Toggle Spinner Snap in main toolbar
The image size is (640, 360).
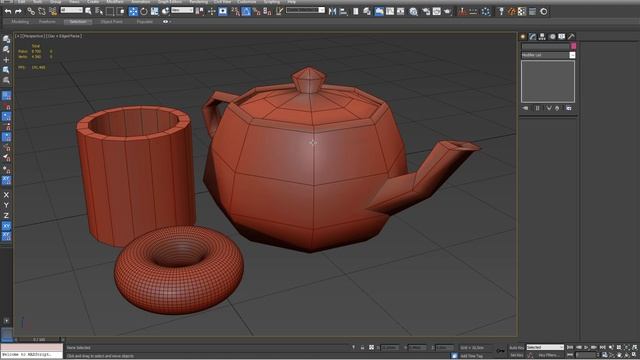click(267, 11)
